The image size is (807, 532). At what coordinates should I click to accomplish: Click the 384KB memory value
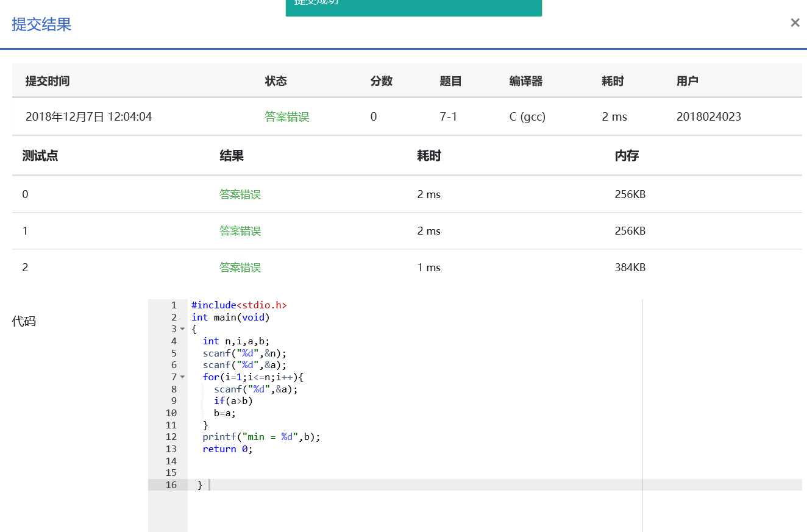point(630,268)
